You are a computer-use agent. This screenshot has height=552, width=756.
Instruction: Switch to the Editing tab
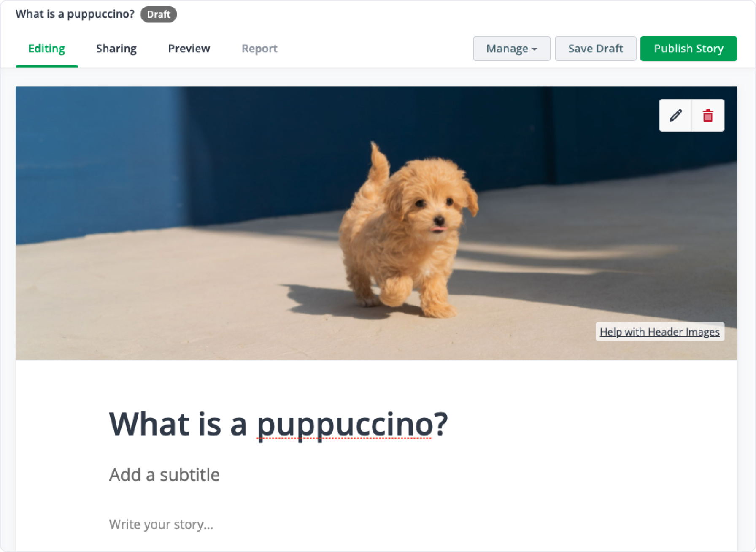pos(46,49)
